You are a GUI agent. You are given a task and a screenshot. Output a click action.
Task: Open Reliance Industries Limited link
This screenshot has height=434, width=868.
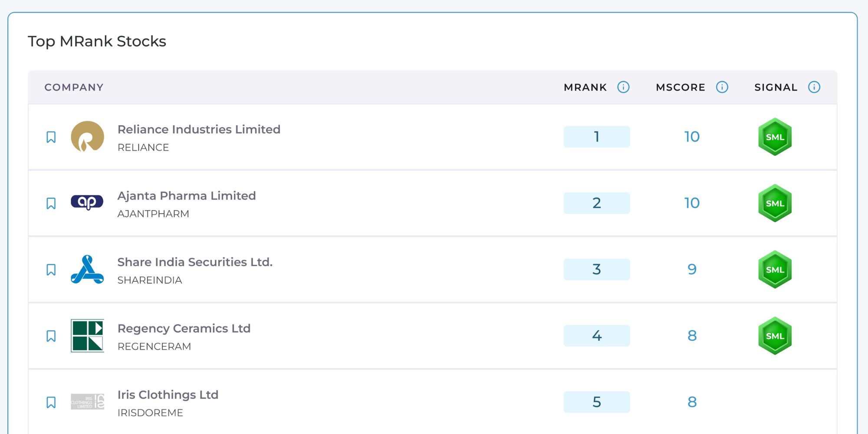coord(199,129)
